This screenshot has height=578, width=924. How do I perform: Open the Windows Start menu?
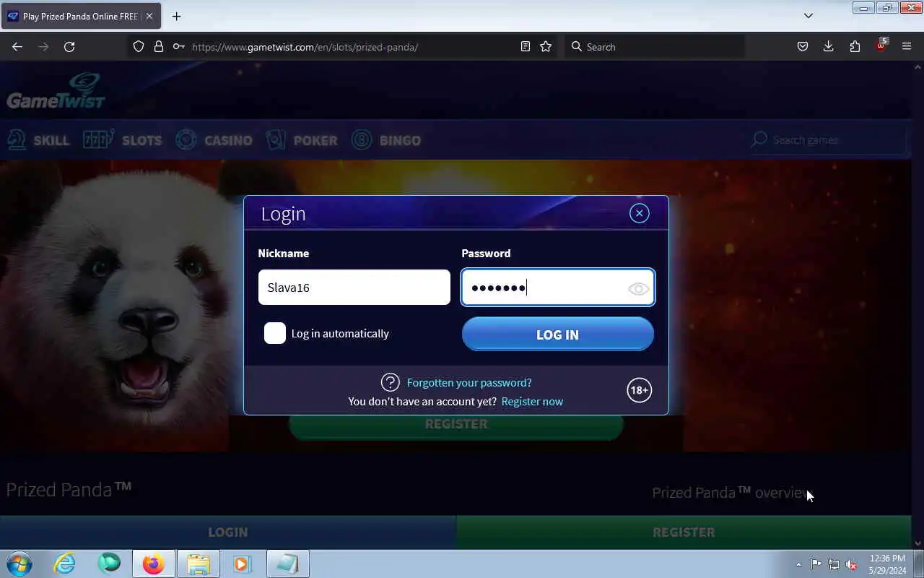coord(19,564)
